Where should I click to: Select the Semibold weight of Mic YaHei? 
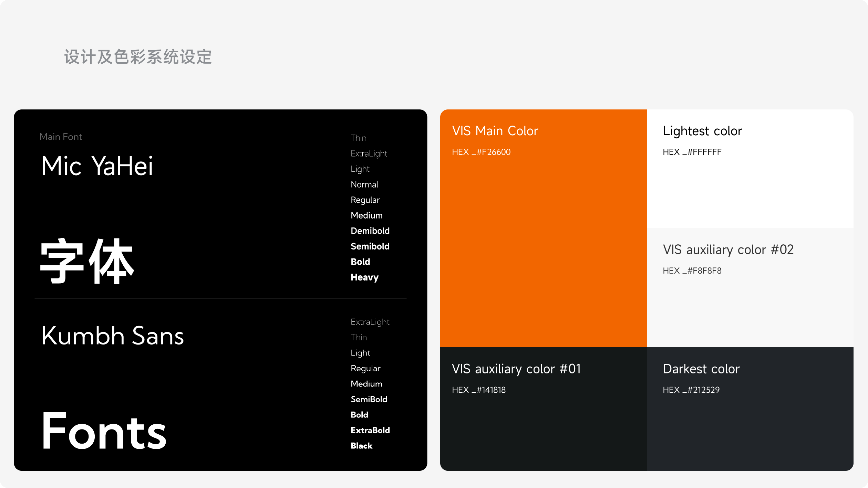tap(370, 246)
